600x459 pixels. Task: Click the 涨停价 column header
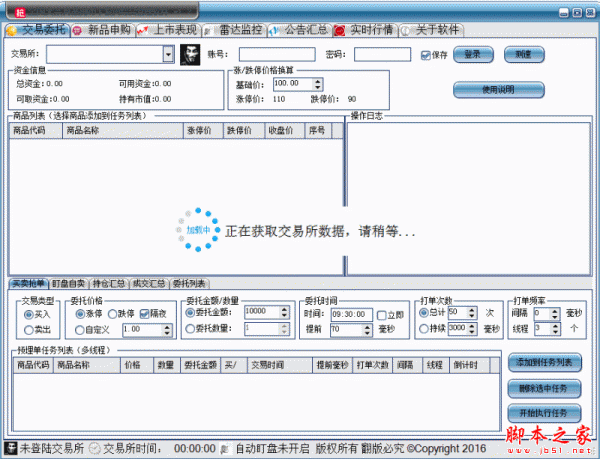click(x=203, y=130)
